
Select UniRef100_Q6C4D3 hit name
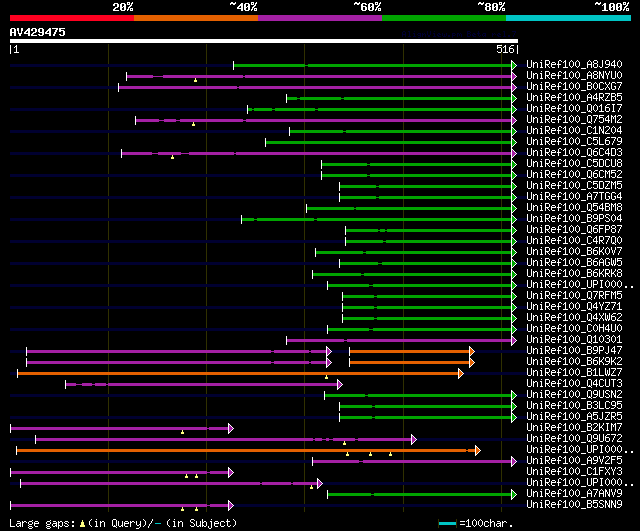[574, 153]
